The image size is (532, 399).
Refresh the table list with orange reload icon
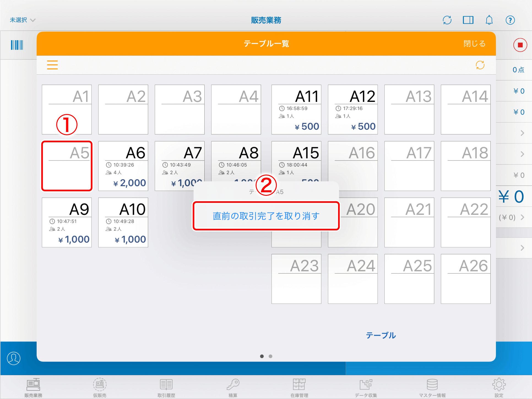tap(480, 65)
